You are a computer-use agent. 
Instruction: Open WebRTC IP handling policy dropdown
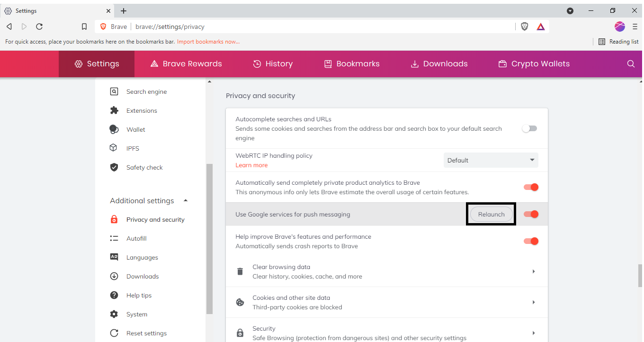(491, 160)
